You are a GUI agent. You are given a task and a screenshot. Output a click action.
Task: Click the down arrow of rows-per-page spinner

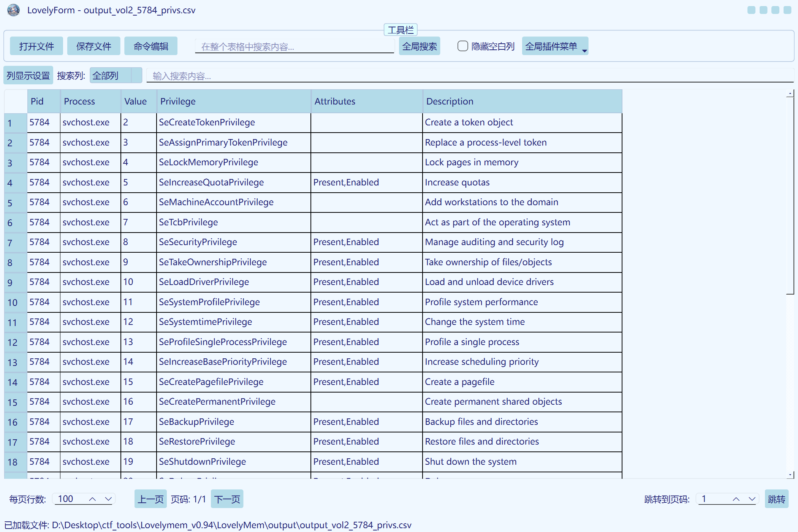(x=108, y=499)
